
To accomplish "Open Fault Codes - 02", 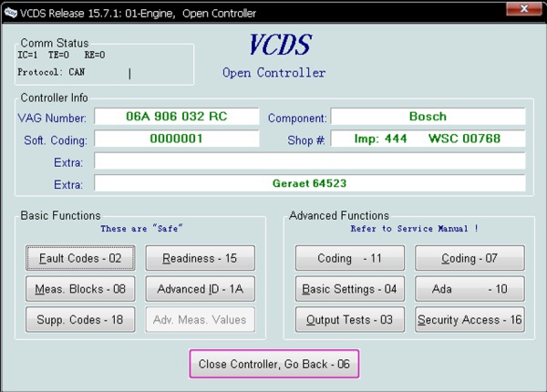I will (x=80, y=259).
